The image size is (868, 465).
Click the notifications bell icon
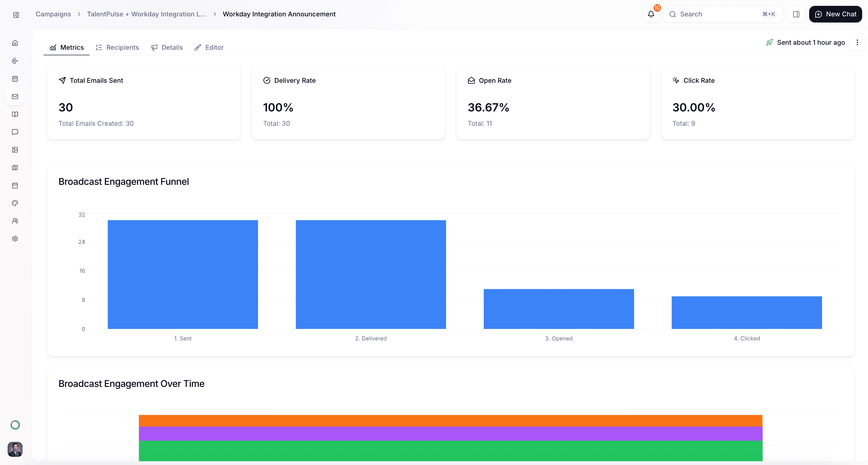coord(651,14)
